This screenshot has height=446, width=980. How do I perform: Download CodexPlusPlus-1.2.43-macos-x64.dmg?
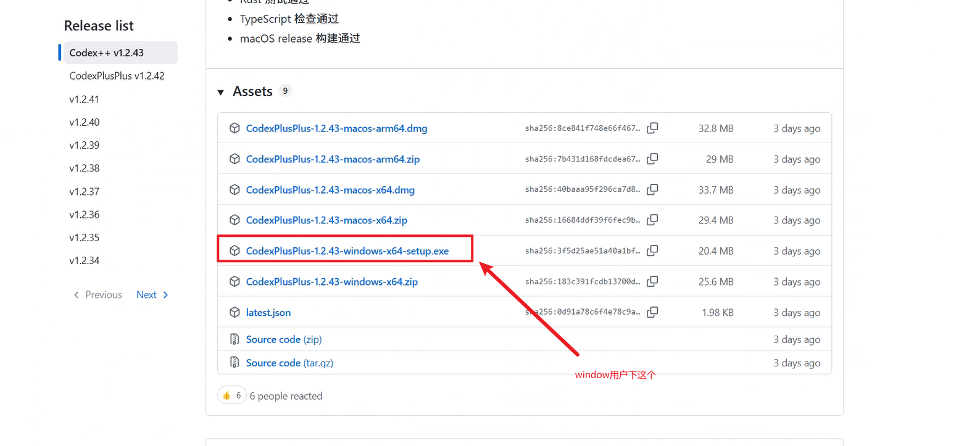(x=330, y=190)
